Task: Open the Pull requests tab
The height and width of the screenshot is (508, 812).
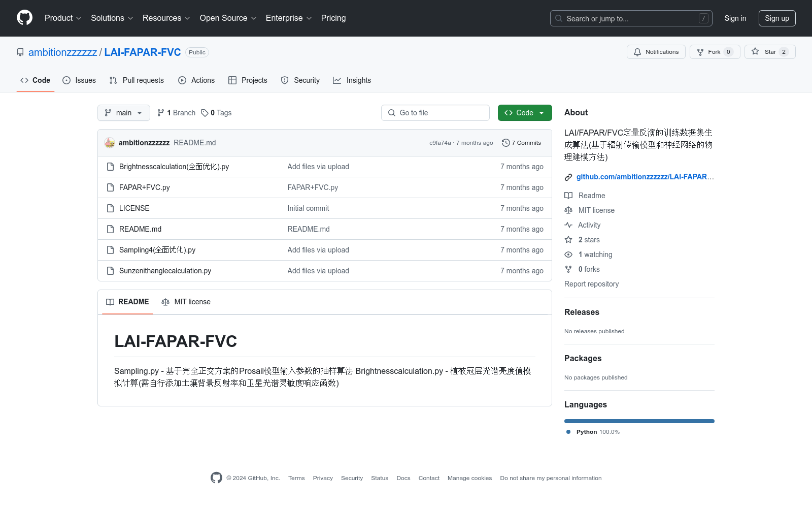Action: (137, 80)
